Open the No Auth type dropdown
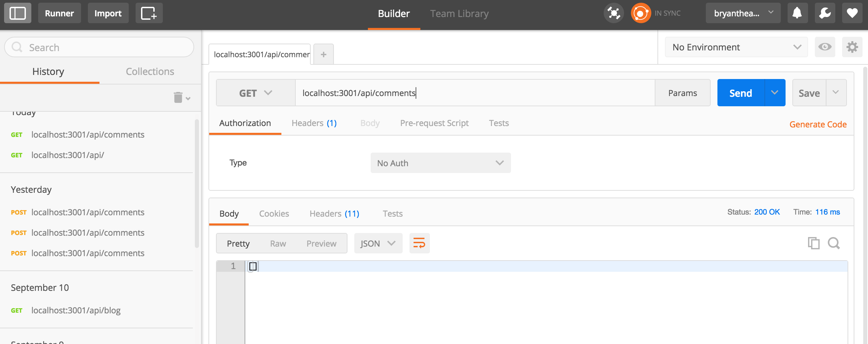This screenshot has height=344, width=868. click(x=440, y=163)
